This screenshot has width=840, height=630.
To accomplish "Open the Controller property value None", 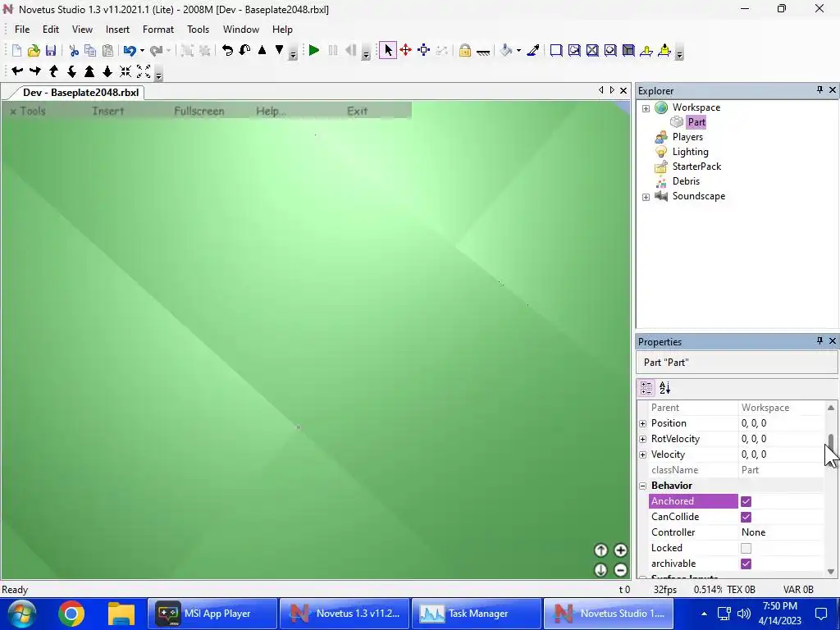I will tap(781, 532).
